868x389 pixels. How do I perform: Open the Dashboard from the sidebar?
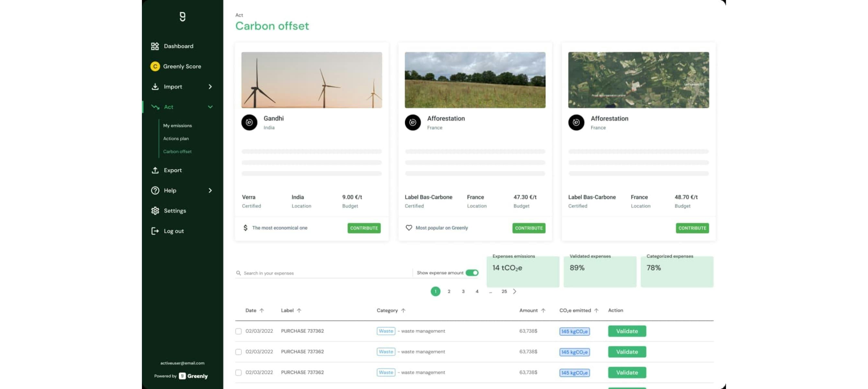click(x=155, y=46)
